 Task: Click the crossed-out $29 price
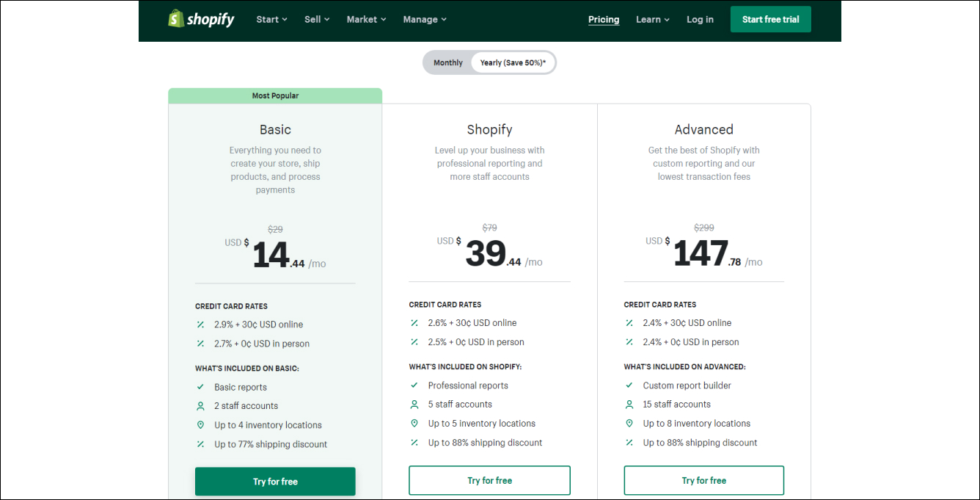275,230
